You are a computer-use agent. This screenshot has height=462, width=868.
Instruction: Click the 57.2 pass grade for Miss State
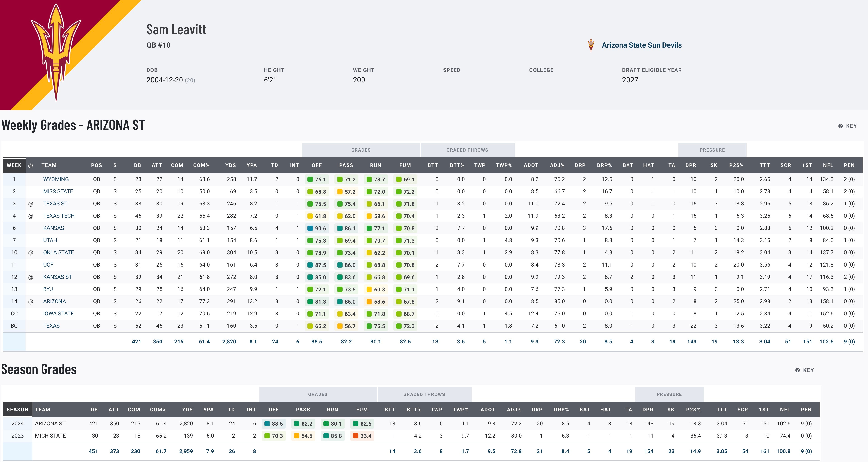pyautogui.click(x=346, y=192)
